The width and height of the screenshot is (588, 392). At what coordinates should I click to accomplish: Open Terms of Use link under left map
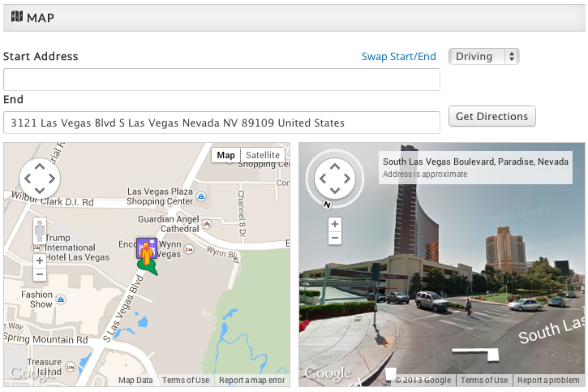[x=186, y=380]
